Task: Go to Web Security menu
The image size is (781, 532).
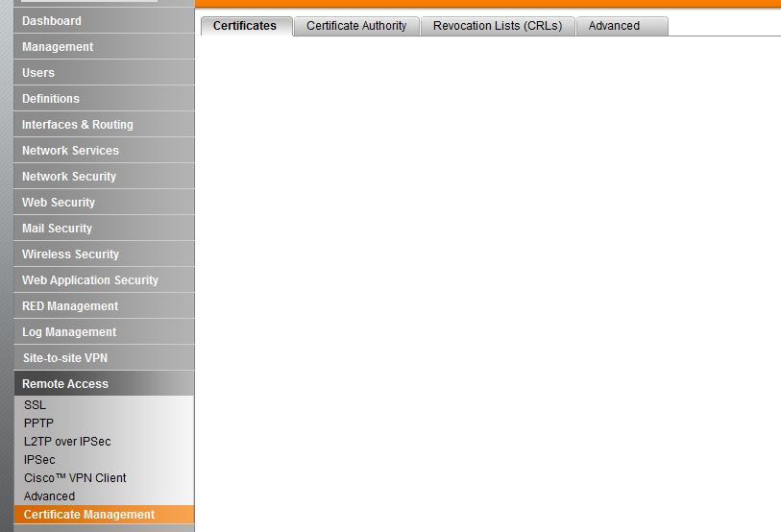Action: (x=59, y=203)
